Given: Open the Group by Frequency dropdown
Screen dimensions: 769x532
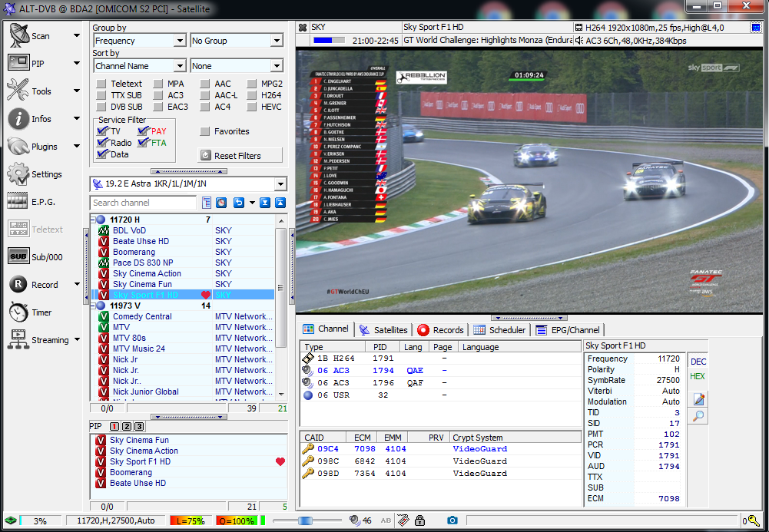Looking at the screenshot, I should coord(181,40).
